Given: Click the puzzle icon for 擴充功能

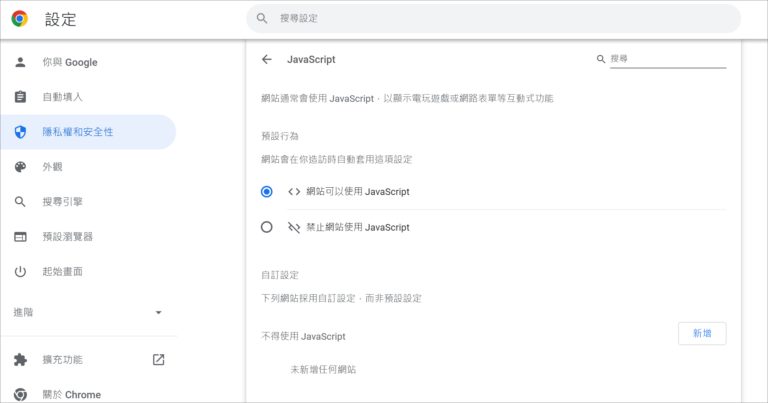Looking at the screenshot, I should [x=20, y=359].
